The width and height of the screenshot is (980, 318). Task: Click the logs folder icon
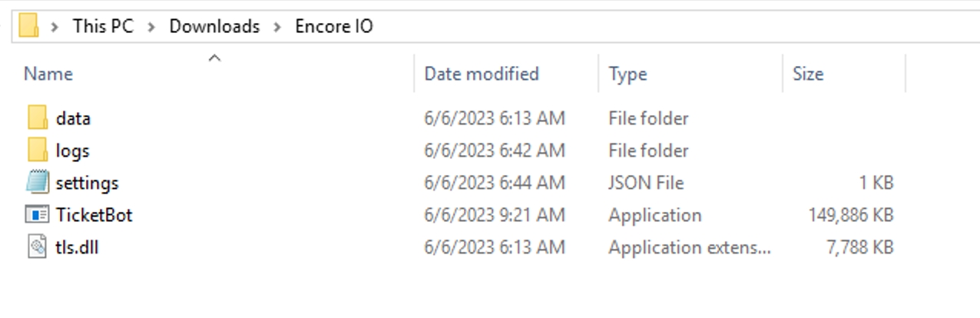38,151
